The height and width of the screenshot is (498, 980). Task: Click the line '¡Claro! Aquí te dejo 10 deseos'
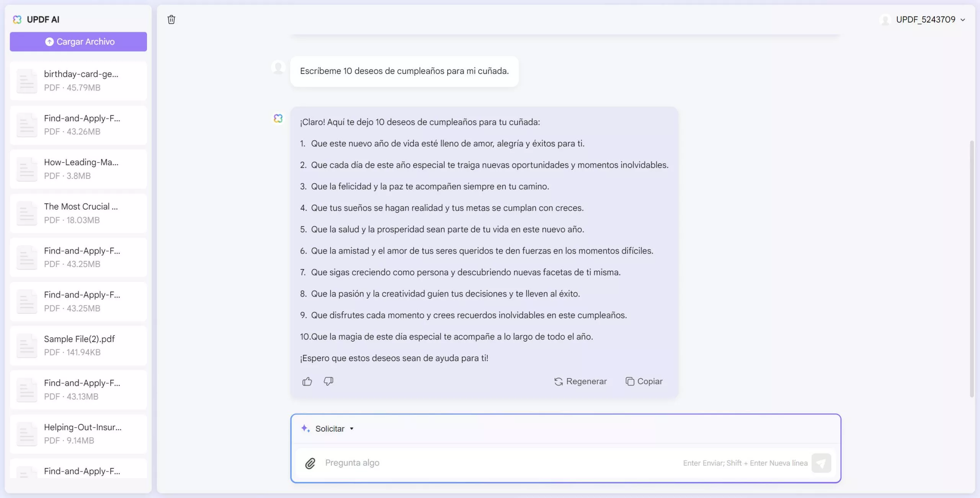pyautogui.click(x=420, y=122)
